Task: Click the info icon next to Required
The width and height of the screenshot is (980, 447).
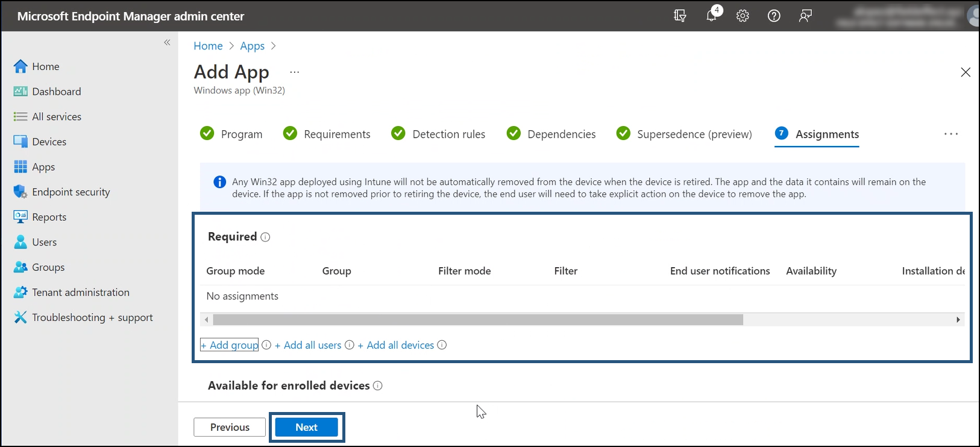Action: click(x=265, y=237)
